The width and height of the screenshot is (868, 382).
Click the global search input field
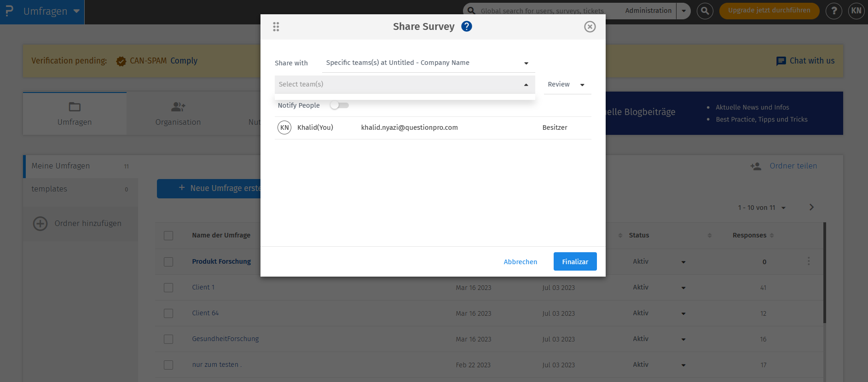[542, 11]
